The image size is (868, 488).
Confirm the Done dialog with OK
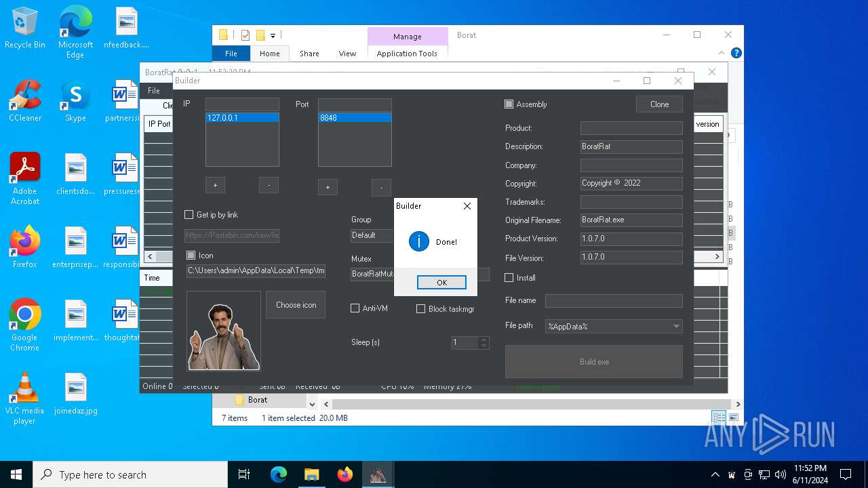pos(441,283)
